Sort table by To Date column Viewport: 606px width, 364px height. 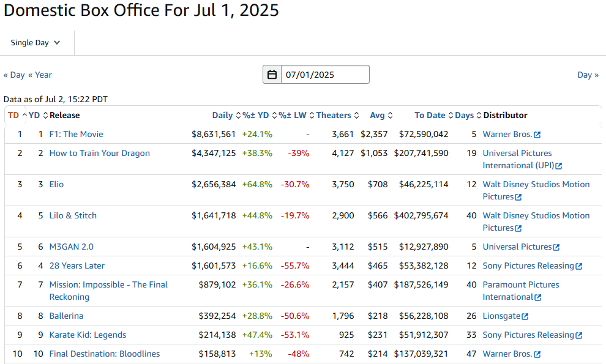pyautogui.click(x=433, y=115)
